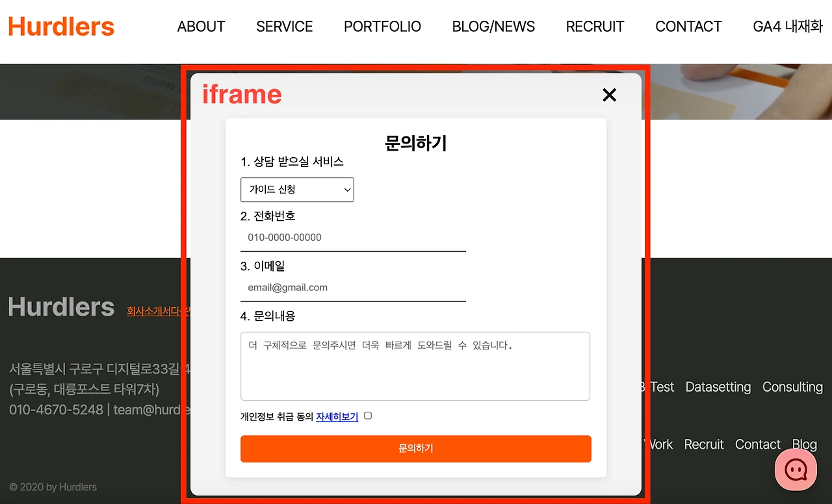Click the orange Hurdlers logo in header
Viewport: 832px width, 504px height.
point(61,26)
